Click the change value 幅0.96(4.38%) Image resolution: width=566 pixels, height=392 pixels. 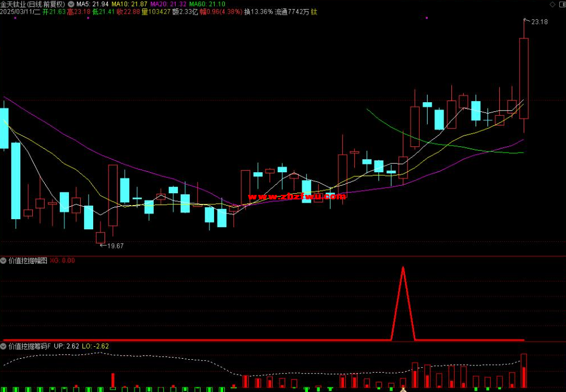click(221, 12)
